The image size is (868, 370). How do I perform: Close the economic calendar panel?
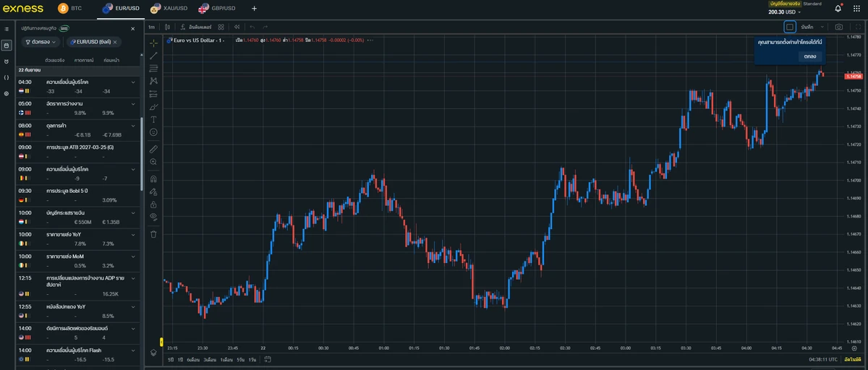tap(132, 29)
